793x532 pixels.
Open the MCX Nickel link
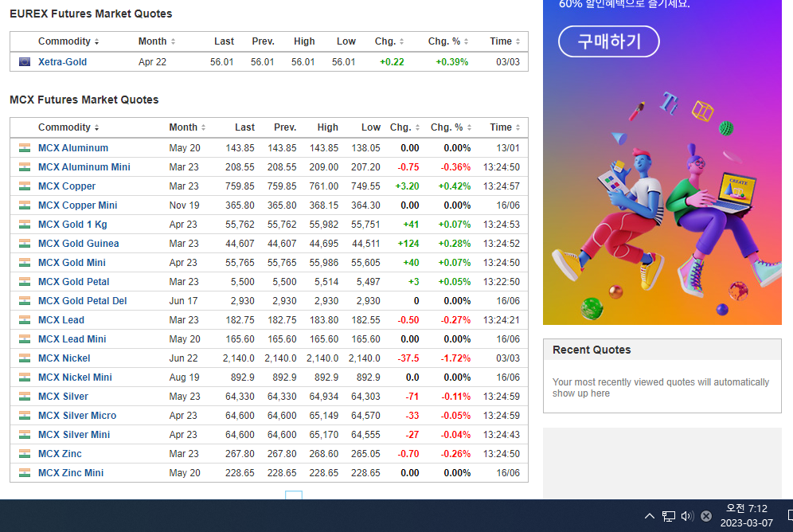[64, 358]
